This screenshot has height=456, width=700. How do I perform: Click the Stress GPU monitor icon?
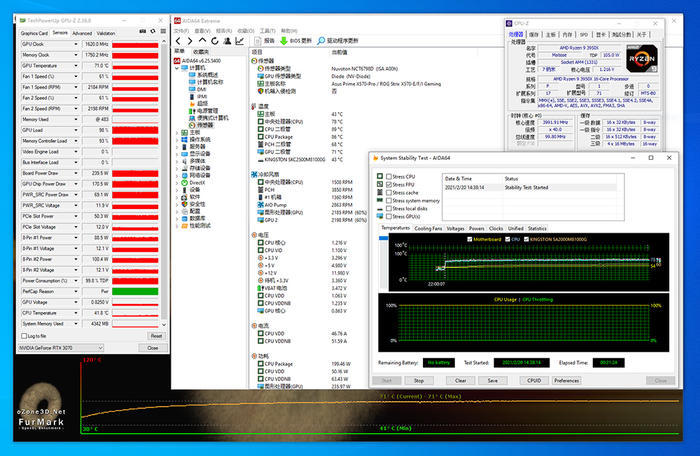tap(380, 216)
